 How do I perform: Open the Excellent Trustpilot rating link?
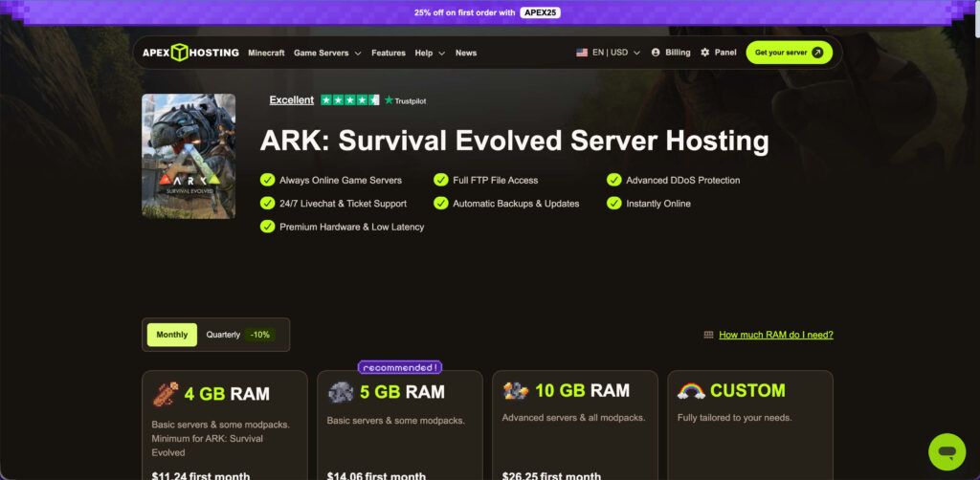(x=291, y=99)
